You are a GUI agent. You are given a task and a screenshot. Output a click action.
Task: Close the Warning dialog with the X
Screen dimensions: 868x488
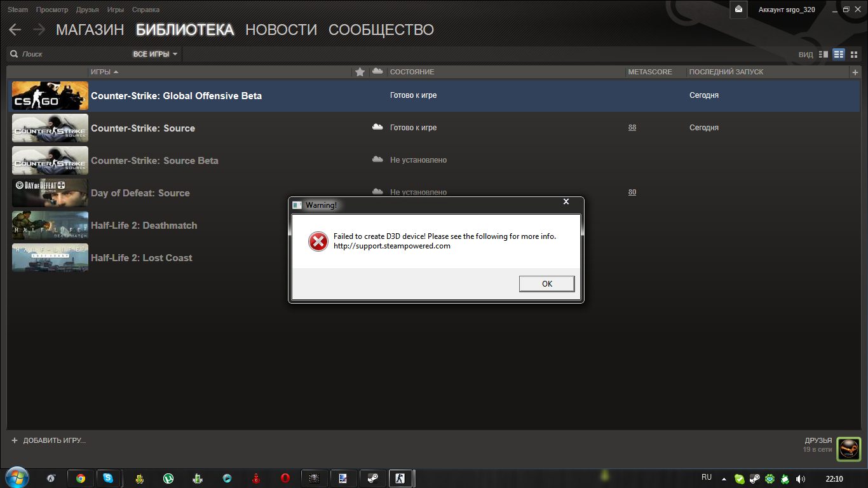tap(566, 202)
